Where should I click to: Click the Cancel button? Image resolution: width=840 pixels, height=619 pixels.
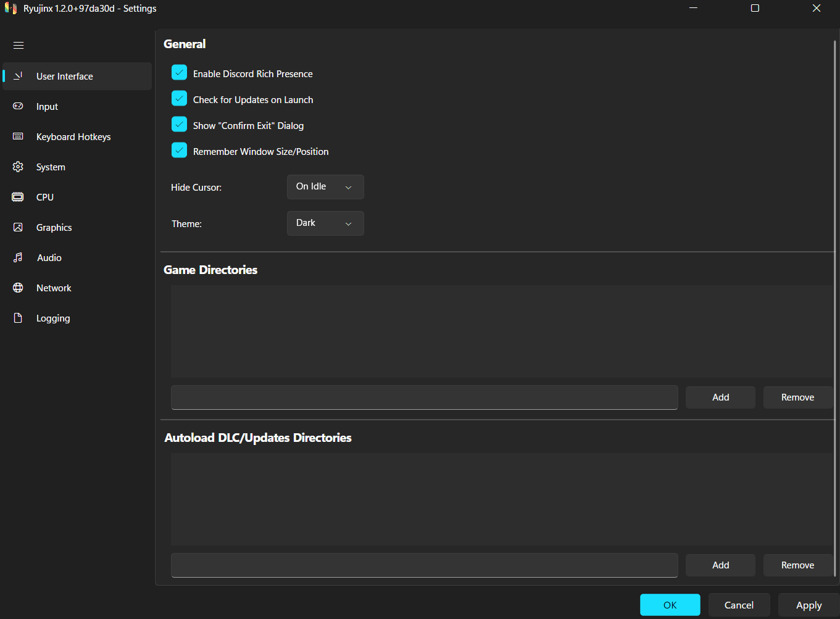[739, 605]
